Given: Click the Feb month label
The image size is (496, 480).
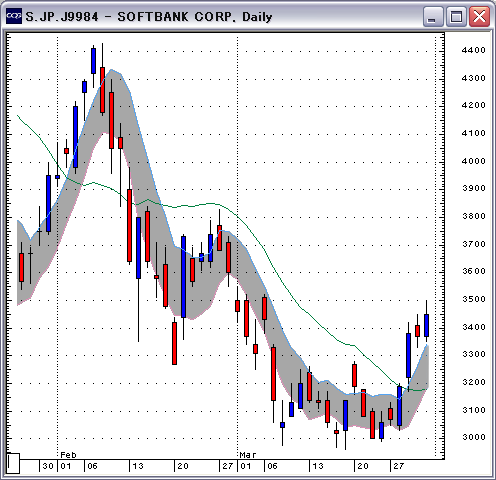Looking at the screenshot, I should 68,455.
